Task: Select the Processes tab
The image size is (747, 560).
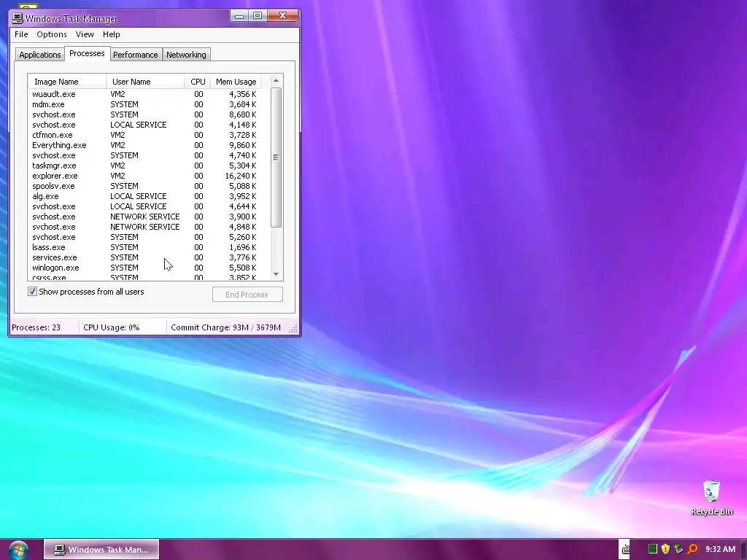Action: (87, 53)
